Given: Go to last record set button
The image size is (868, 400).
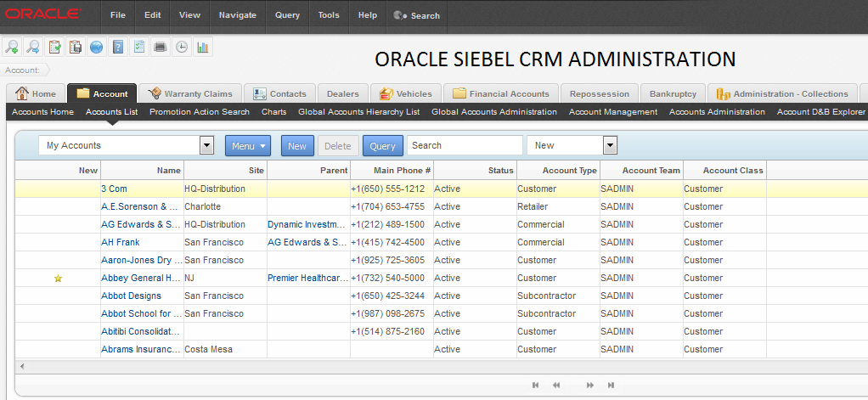Looking at the screenshot, I should [x=611, y=385].
